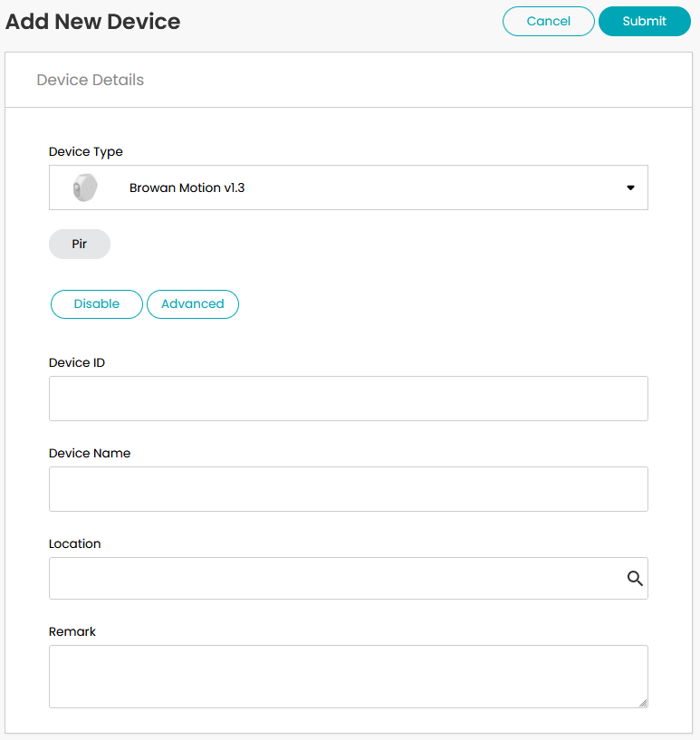The height and width of the screenshot is (740, 700).
Task: Focus the Device Name input field
Action: pos(349,489)
